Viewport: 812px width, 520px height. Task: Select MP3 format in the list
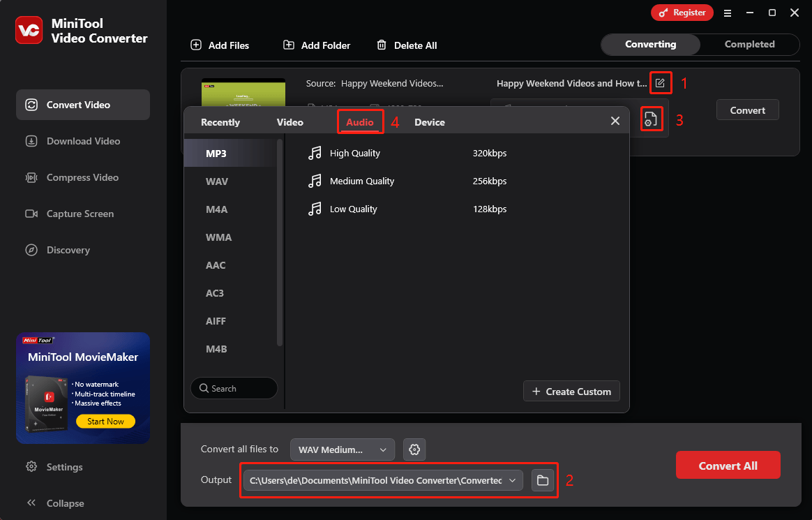pyautogui.click(x=231, y=154)
